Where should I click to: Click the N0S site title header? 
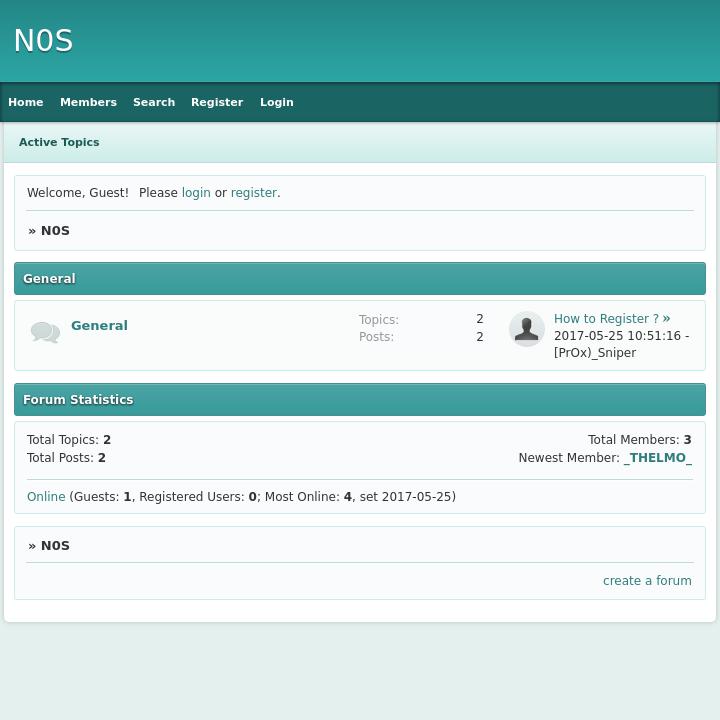click(43, 41)
